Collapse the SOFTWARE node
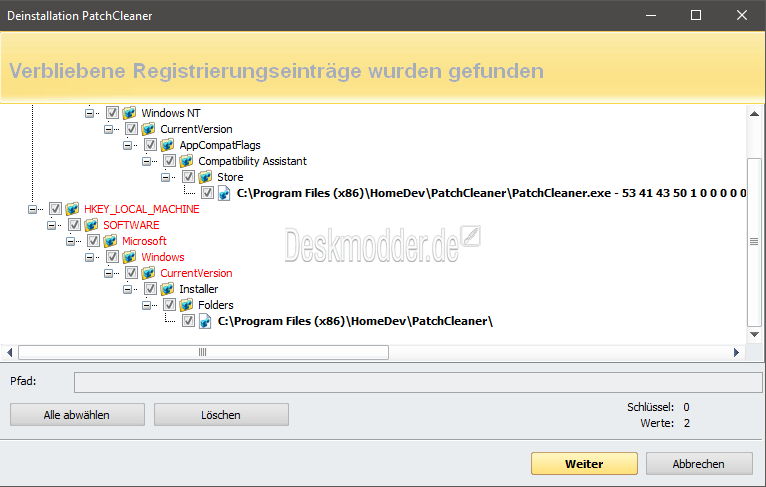Viewport: 766px width, 487px height. tap(51, 225)
